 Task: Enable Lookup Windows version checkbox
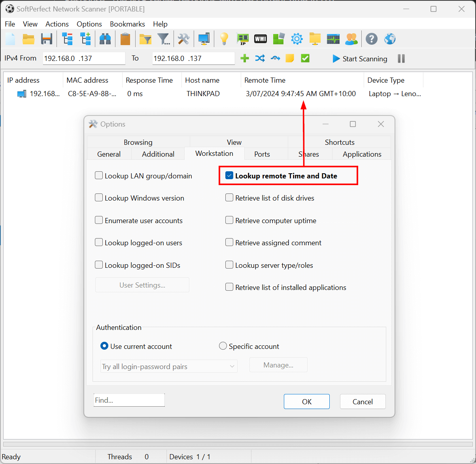[99, 198]
